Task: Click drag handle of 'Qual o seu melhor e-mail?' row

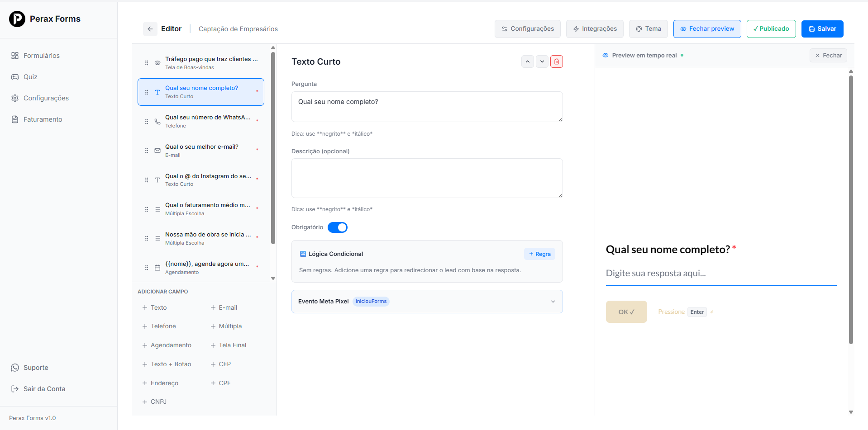Action: point(147,151)
